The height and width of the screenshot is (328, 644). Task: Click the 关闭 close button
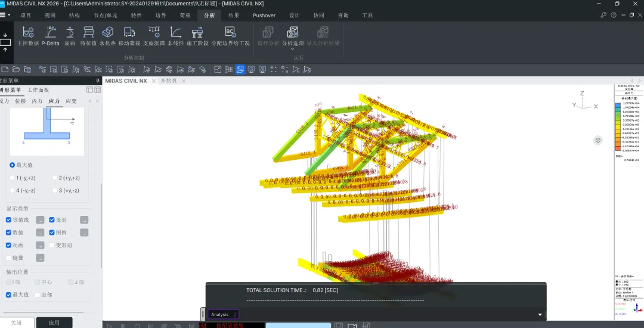click(17, 323)
